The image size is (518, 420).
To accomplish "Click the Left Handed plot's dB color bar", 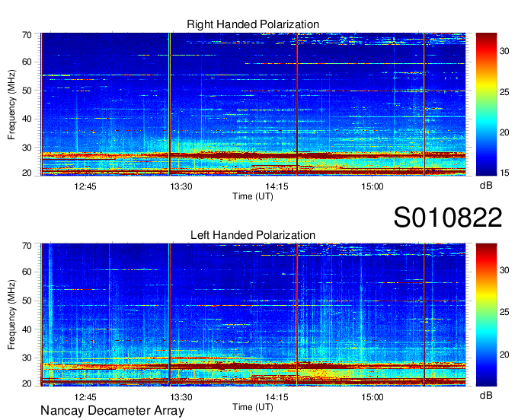I will pos(486,315).
